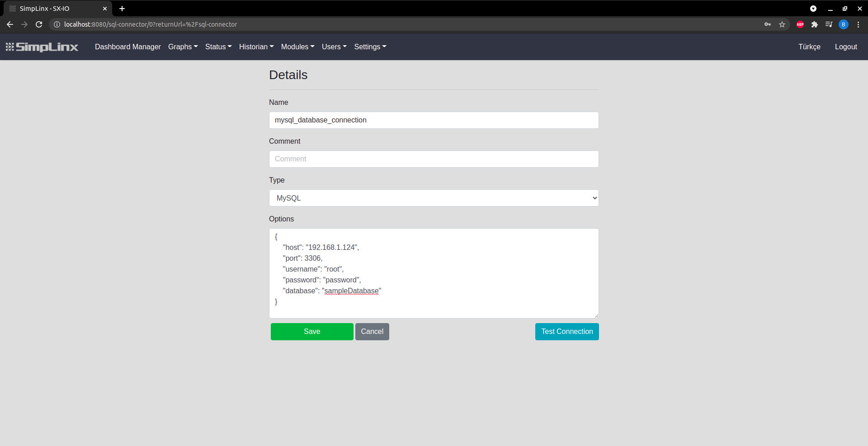
Task: Open saved passwords key icon
Action: 768,24
